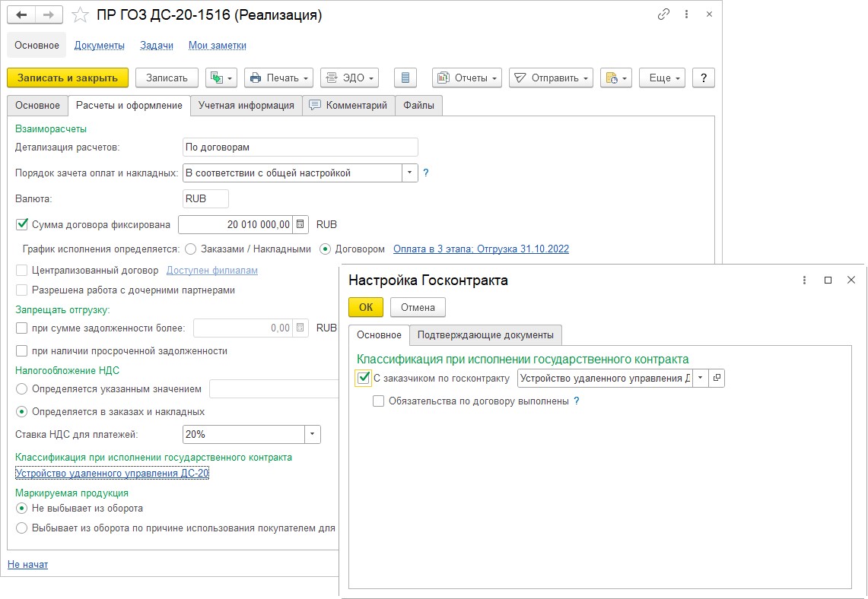The width and height of the screenshot is (868, 599).
Task: Open the create-based-on dropdown button
Action: (221, 78)
